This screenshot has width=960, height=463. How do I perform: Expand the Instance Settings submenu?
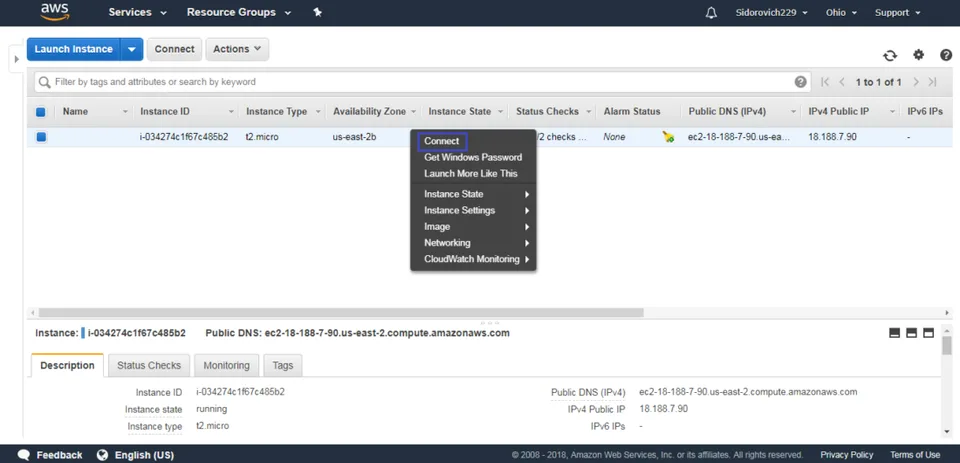tap(473, 210)
